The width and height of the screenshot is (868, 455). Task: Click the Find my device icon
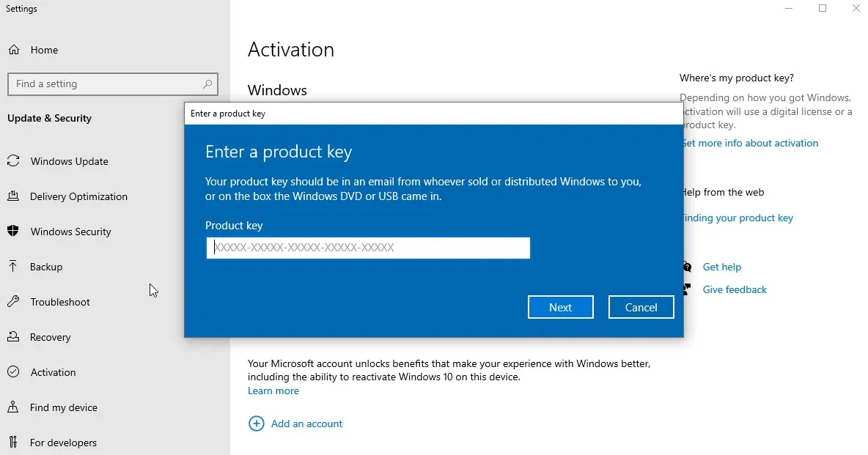click(x=13, y=407)
